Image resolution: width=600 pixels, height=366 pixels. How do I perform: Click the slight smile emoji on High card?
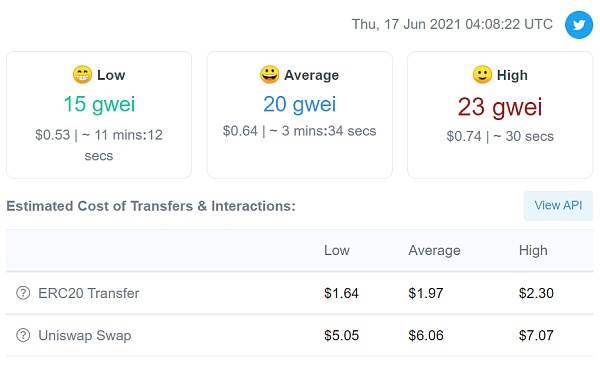coord(482,75)
